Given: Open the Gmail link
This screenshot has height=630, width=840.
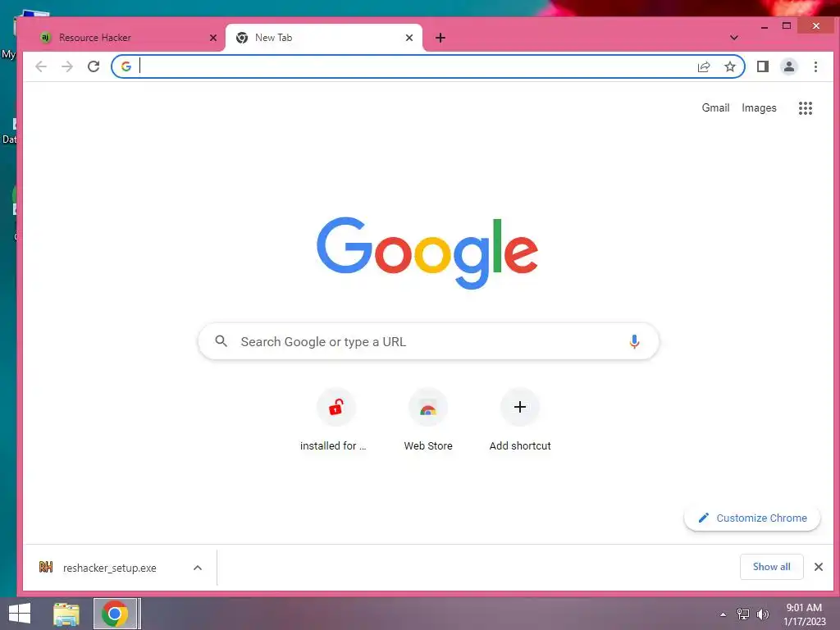Looking at the screenshot, I should point(715,107).
